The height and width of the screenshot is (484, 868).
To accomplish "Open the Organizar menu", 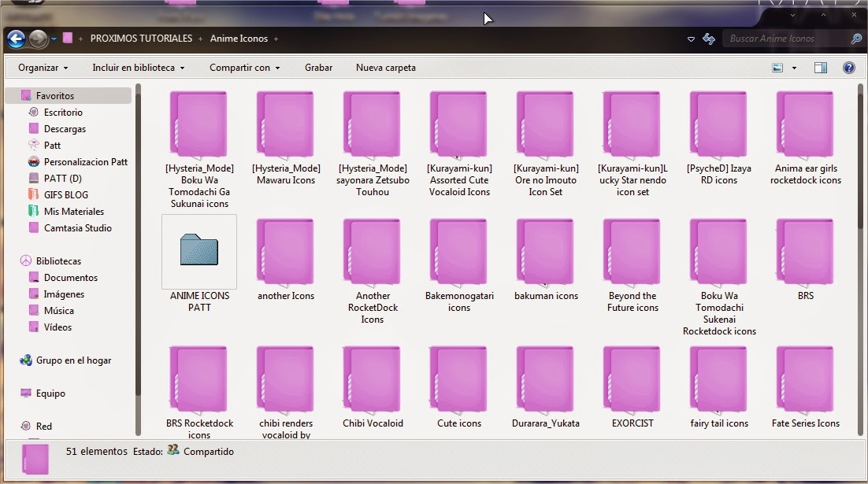I will click(43, 68).
